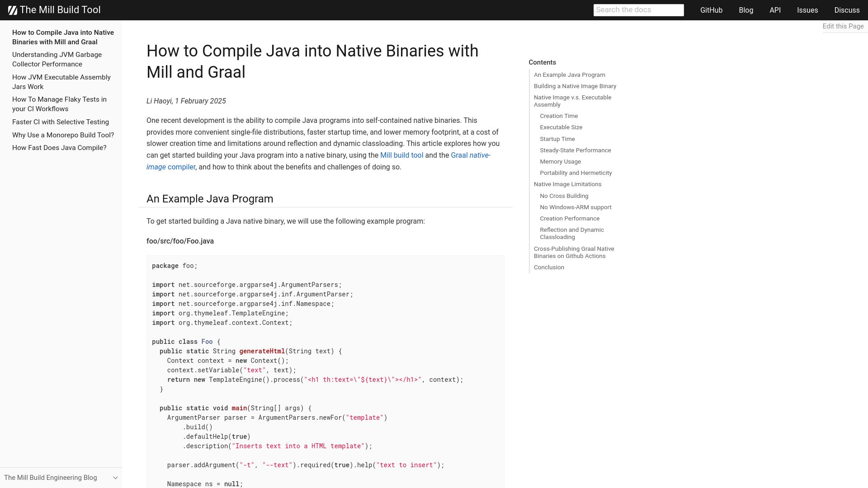The image size is (868, 488).
Task: Open Blog in the top navigation
Action: (746, 10)
